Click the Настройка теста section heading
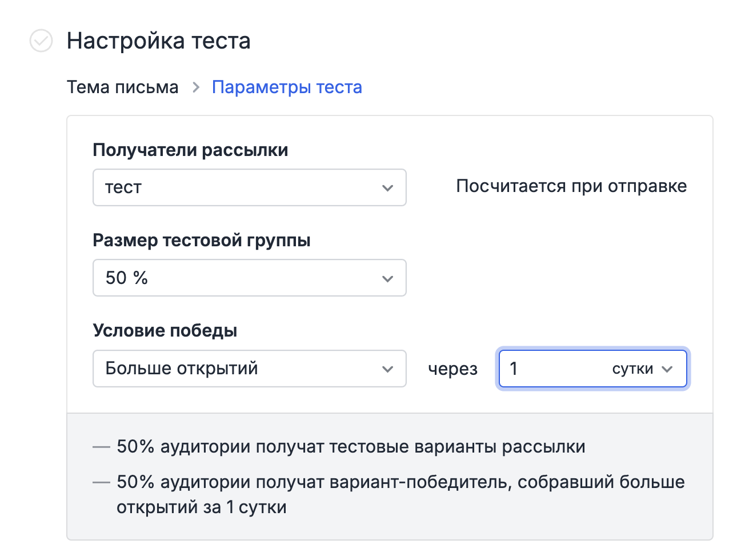The width and height of the screenshot is (745, 560). [x=159, y=41]
